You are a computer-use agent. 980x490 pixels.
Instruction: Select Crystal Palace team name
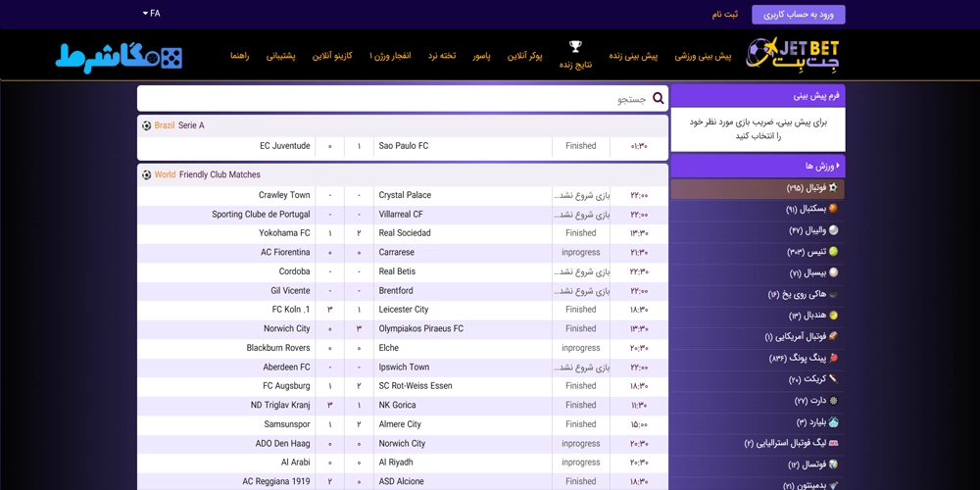click(x=405, y=196)
